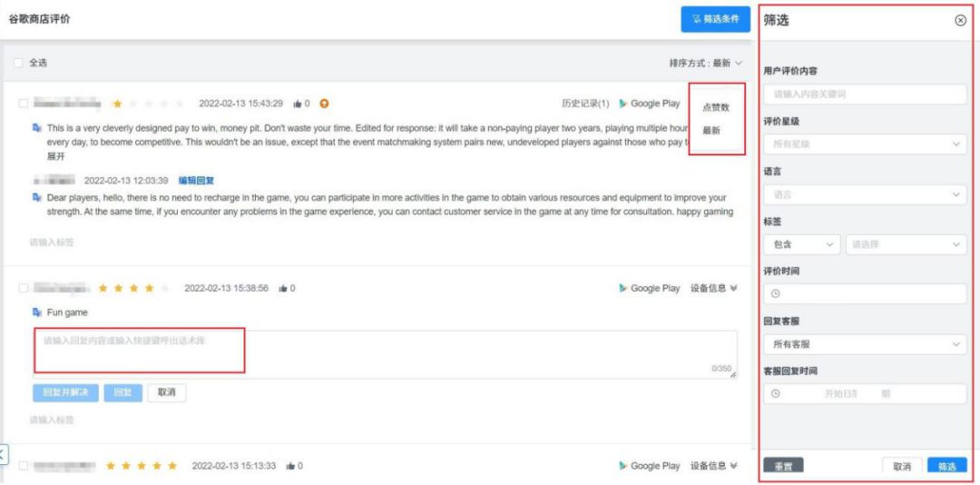Select the checkbox of the one-star review
980x485 pixels.
23,104
